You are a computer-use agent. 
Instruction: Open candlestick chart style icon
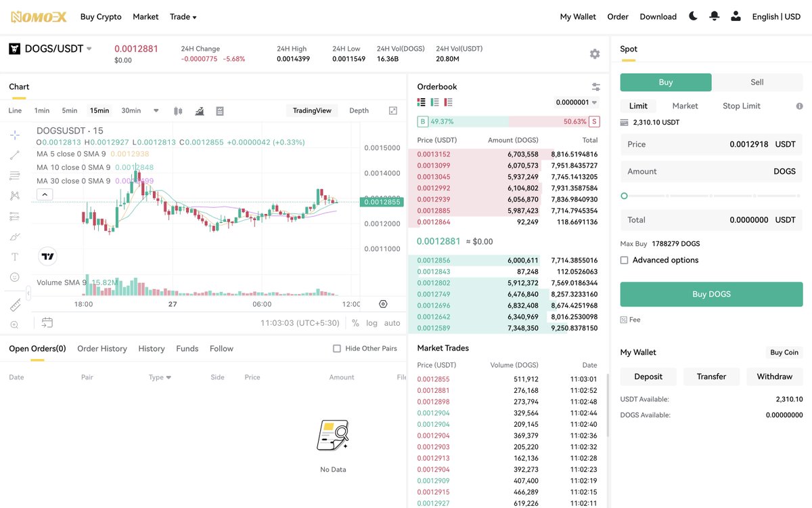(178, 110)
